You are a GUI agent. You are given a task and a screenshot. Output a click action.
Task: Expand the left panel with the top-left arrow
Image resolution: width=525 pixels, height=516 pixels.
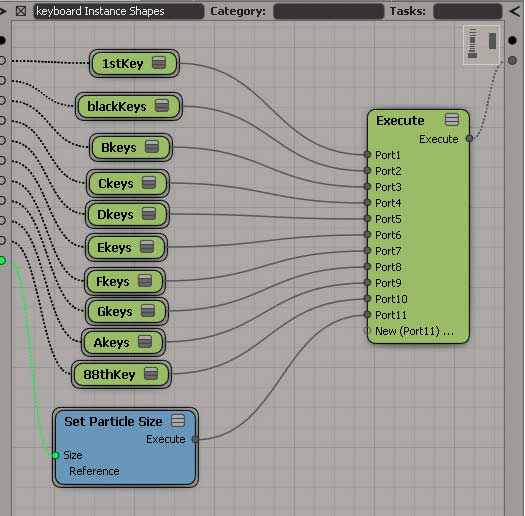click(3, 11)
